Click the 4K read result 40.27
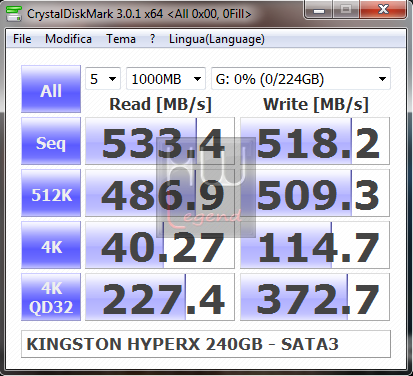This screenshot has height=376, width=413. coord(160,245)
